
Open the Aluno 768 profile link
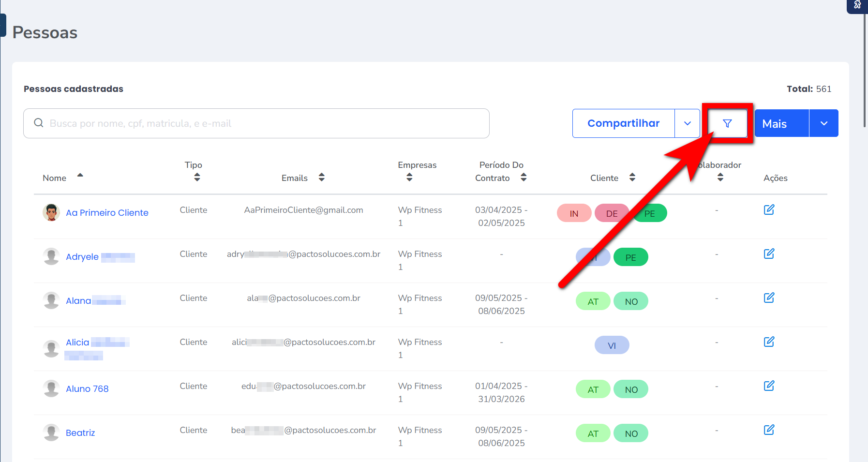point(87,389)
